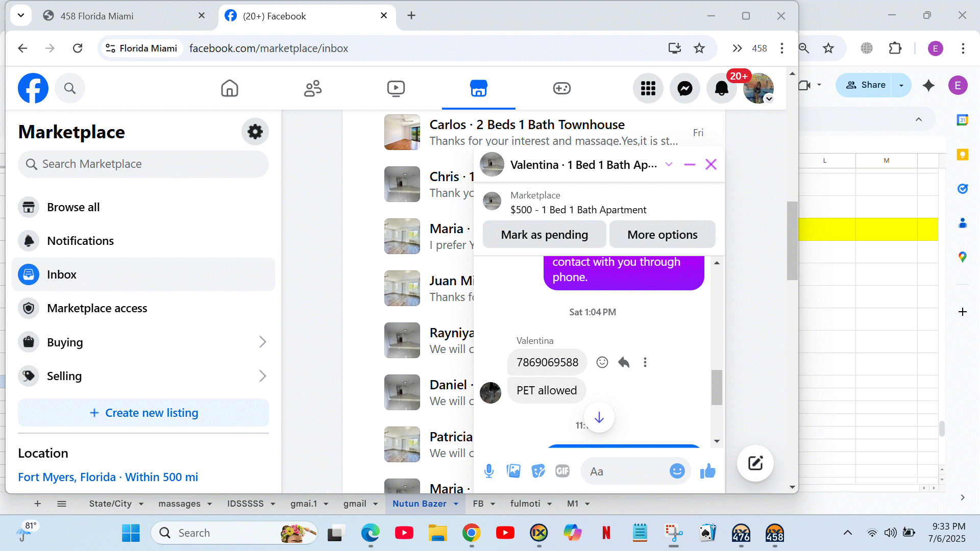Send thumbs-up like in chat
Image resolution: width=980 pixels, height=551 pixels.
[x=707, y=471]
